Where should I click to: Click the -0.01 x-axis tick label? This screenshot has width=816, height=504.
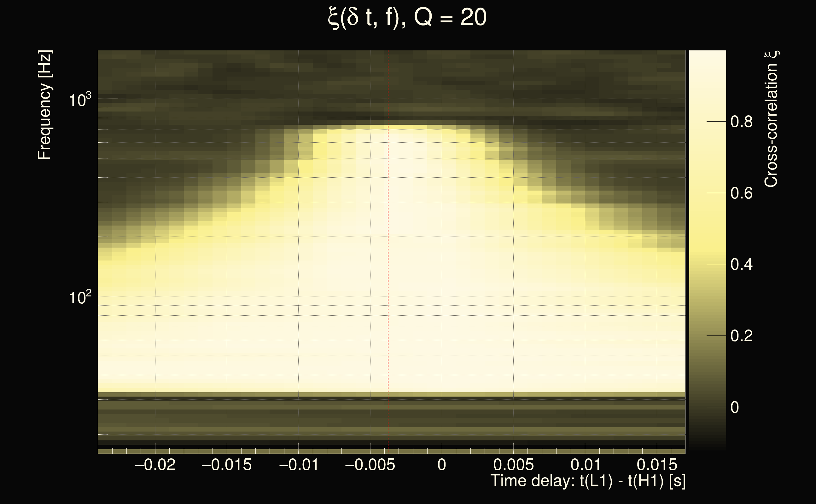click(x=299, y=465)
